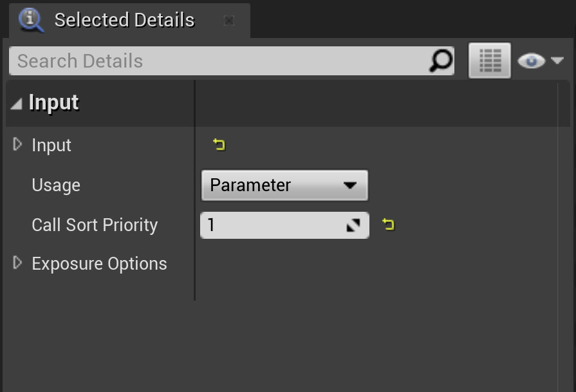The height and width of the screenshot is (392, 576).
Task: Reset the Input property to default
Action: coord(219,145)
